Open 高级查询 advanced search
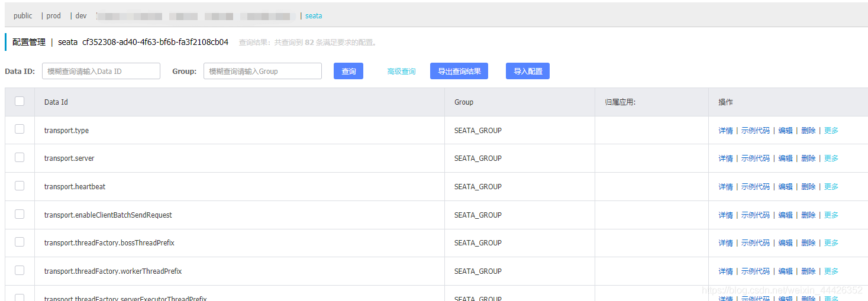This screenshot has width=868, height=301. coord(401,72)
